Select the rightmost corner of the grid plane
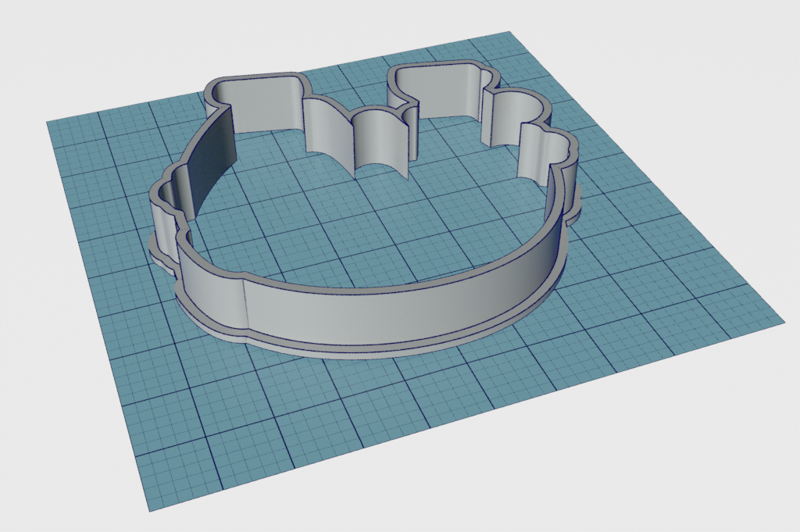 pyautogui.click(x=783, y=320)
